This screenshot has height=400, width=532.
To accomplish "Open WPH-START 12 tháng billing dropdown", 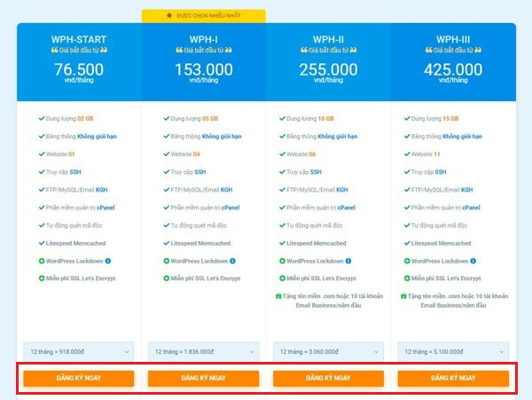I will click(79, 352).
